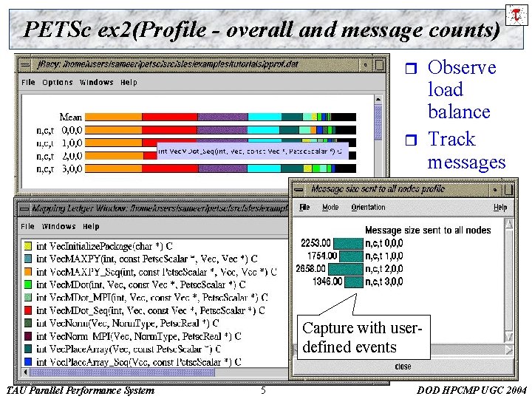Click the jRacy vertical scrollbar up arrow
The height and width of the screenshot is (399, 532).
click(378, 100)
